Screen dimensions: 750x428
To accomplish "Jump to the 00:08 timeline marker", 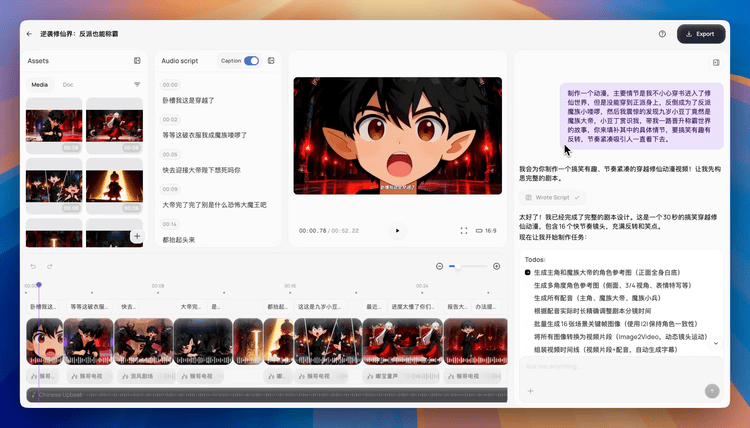I will [x=158, y=286].
